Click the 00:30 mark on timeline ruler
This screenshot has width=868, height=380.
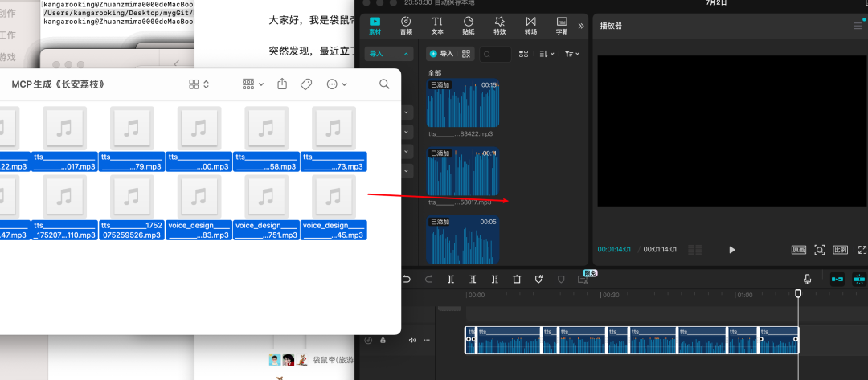coord(611,295)
